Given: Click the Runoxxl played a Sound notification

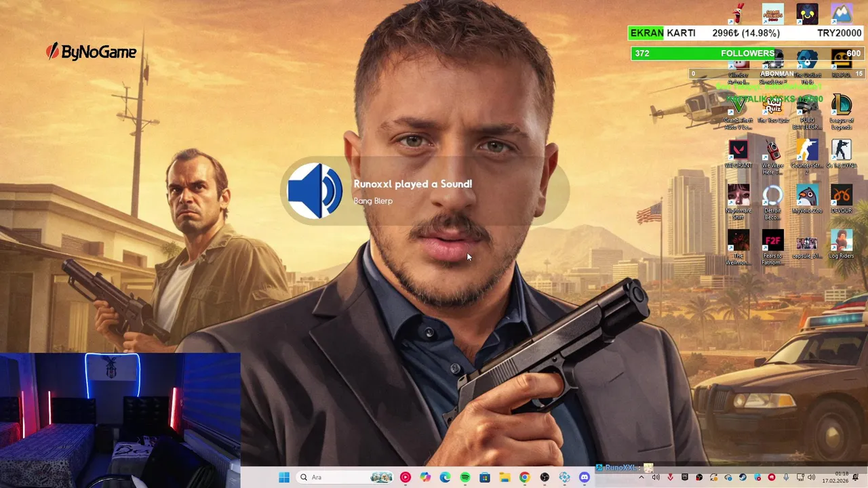Looking at the screenshot, I should (x=425, y=192).
